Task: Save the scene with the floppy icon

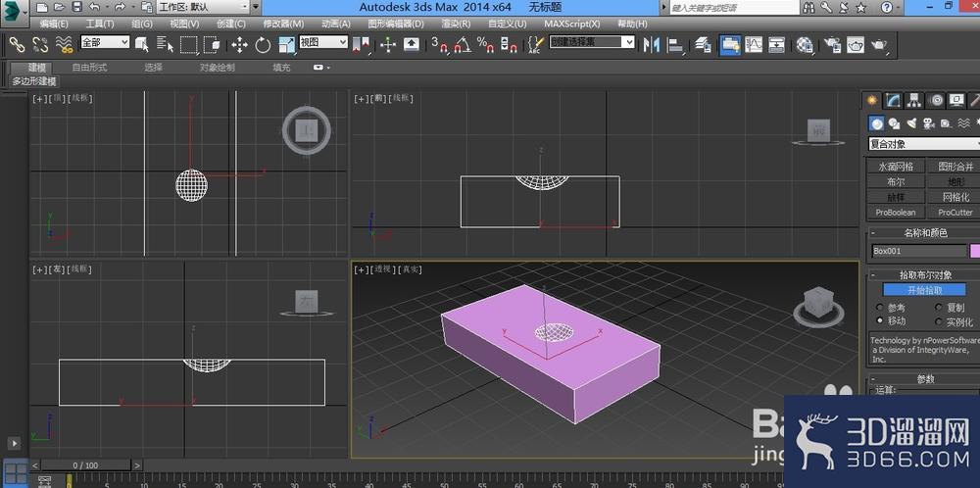Action: 76,8
